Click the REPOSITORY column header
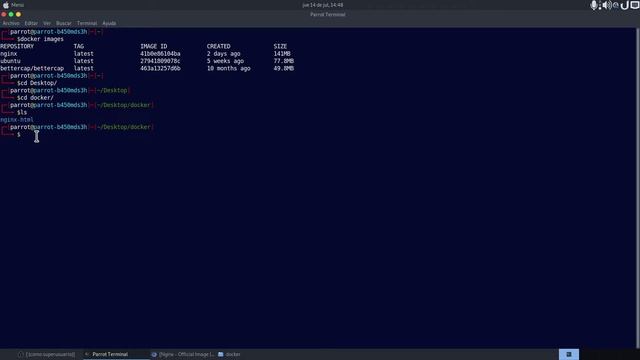 (17, 46)
